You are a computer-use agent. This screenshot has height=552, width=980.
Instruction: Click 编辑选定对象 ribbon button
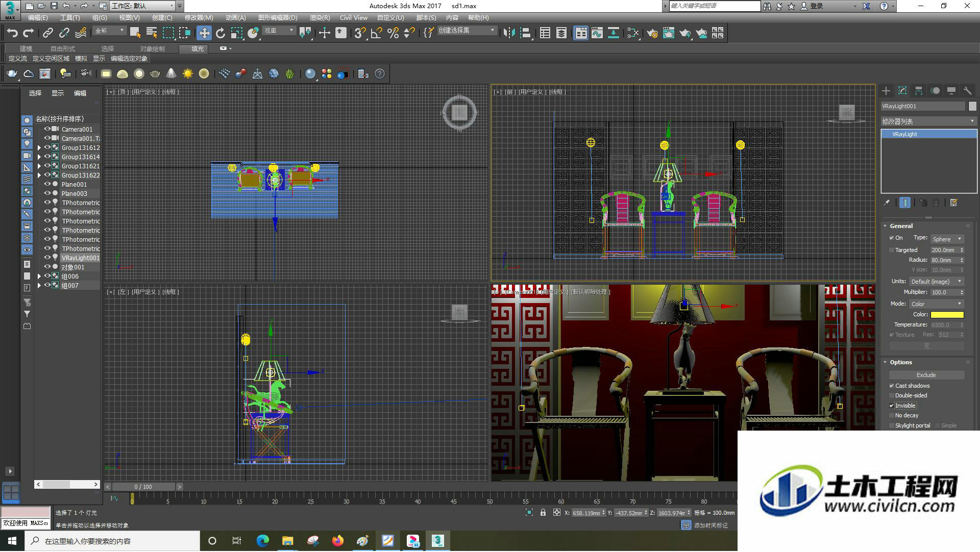(x=129, y=59)
